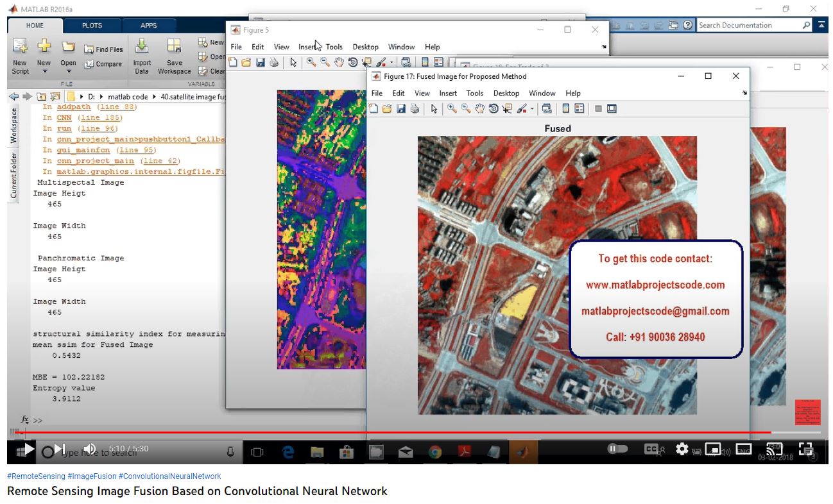
Task: Open View menu in Figure 5 window
Action: click(282, 47)
